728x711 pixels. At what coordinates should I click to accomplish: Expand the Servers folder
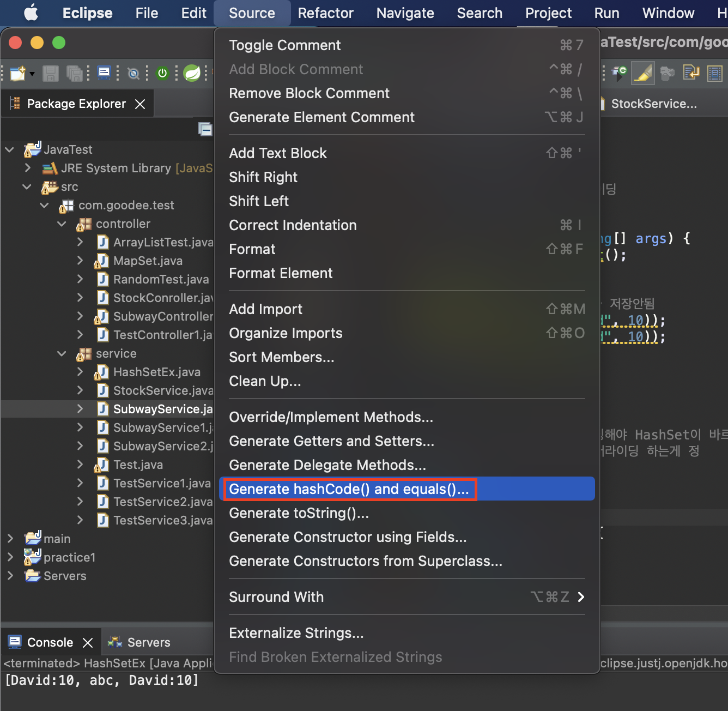coord(10,576)
